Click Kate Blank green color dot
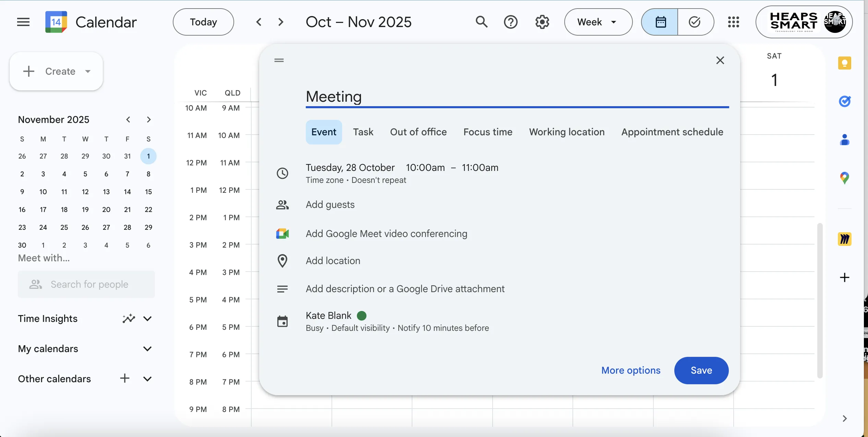The image size is (868, 437). (x=362, y=315)
